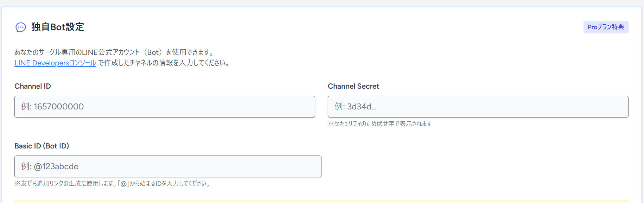Viewport: 644px width, 203px height.
Task: Click the chat bubble icon beside 独自Bot設定
Action: (21, 27)
